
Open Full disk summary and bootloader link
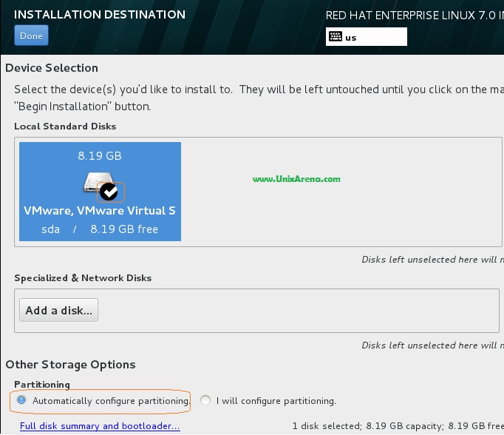pyautogui.click(x=100, y=426)
